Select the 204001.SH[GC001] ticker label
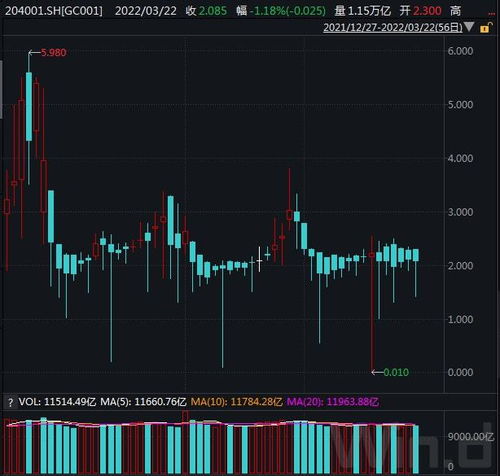 (x=54, y=11)
